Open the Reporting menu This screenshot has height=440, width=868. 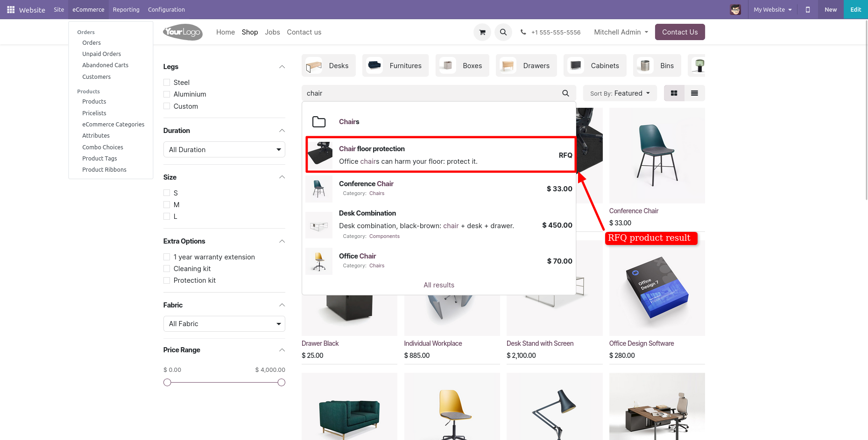pyautogui.click(x=126, y=9)
